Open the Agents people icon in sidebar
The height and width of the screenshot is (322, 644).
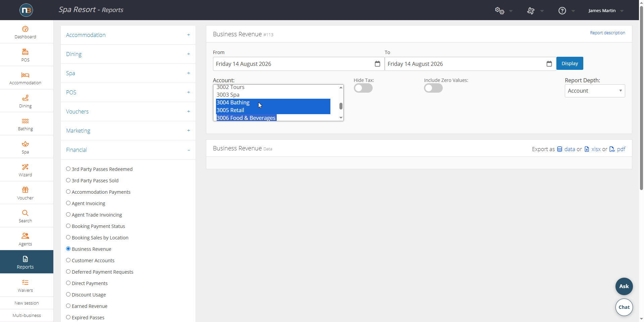coord(25,236)
